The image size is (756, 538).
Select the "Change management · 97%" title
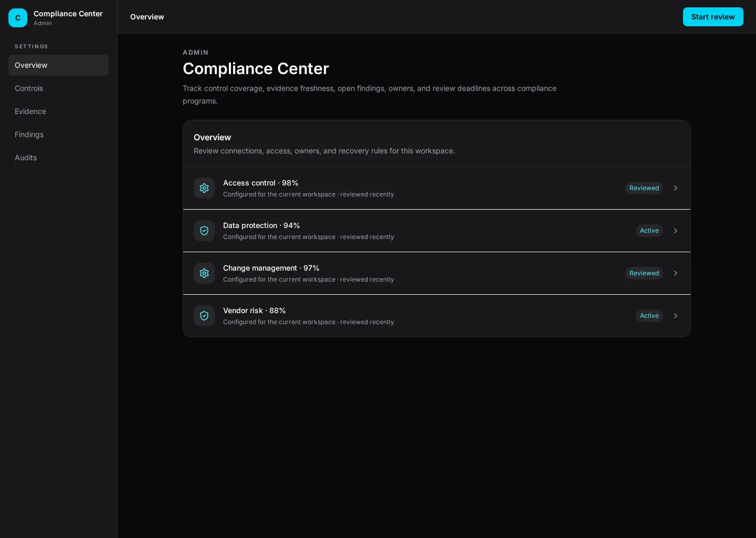(x=271, y=268)
